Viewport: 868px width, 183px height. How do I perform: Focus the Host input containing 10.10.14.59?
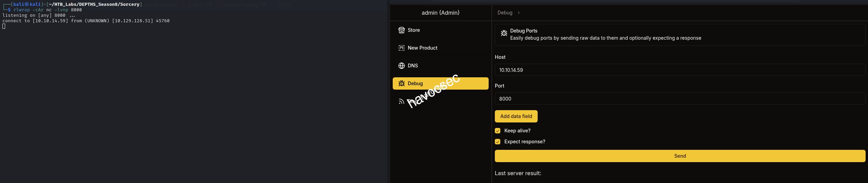coord(680,70)
